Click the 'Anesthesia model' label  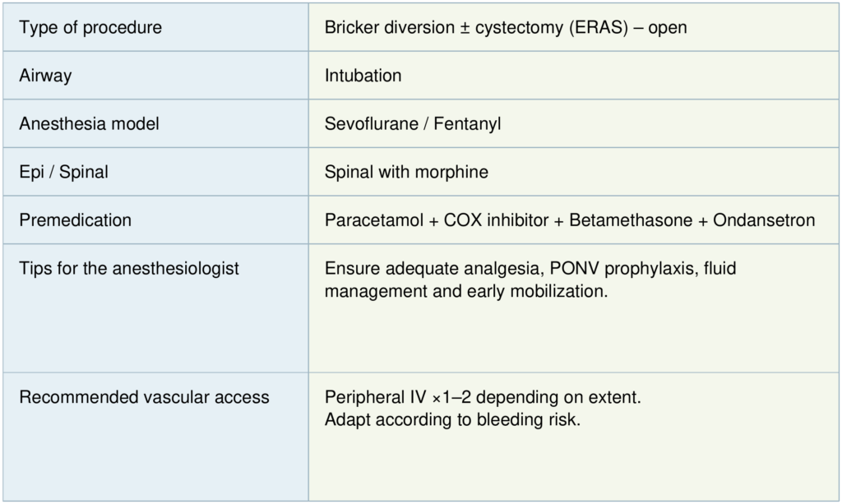89,124
